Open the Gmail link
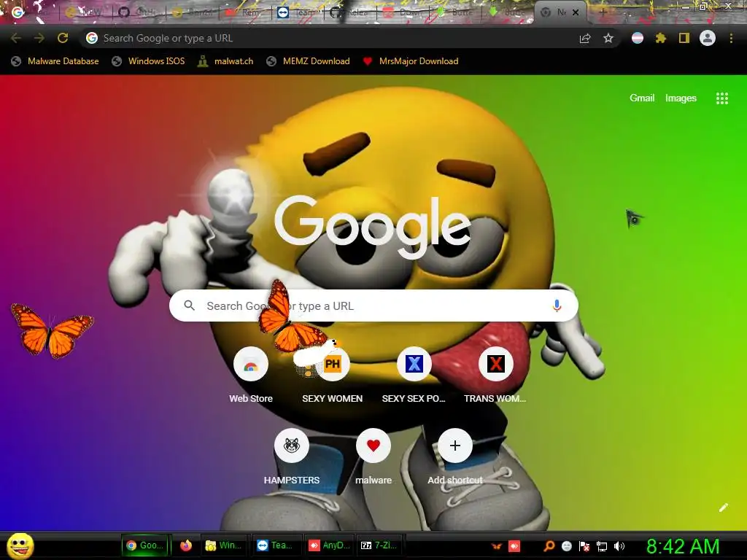747x560 pixels. pyautogui.click(x=642, y=98)
